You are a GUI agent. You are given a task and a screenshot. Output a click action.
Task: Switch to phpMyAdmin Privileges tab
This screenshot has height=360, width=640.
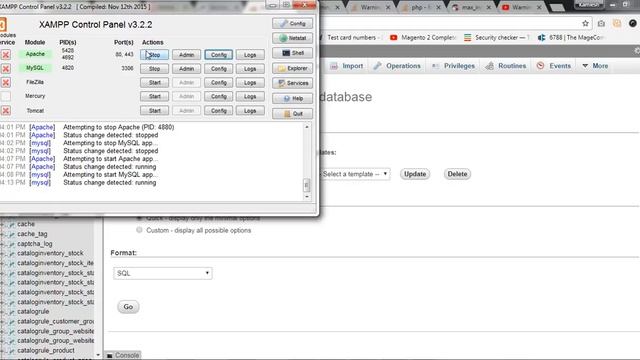point(453,66)
